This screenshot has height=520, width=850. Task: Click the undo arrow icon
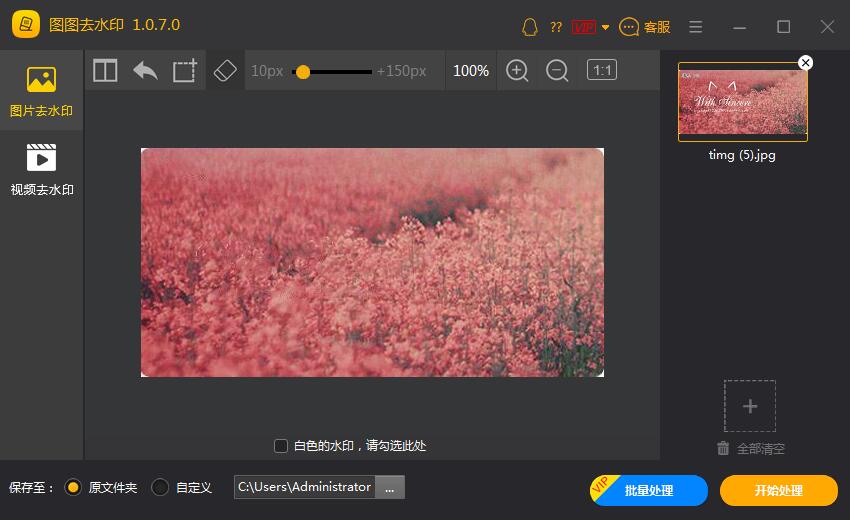coord(146,71)
